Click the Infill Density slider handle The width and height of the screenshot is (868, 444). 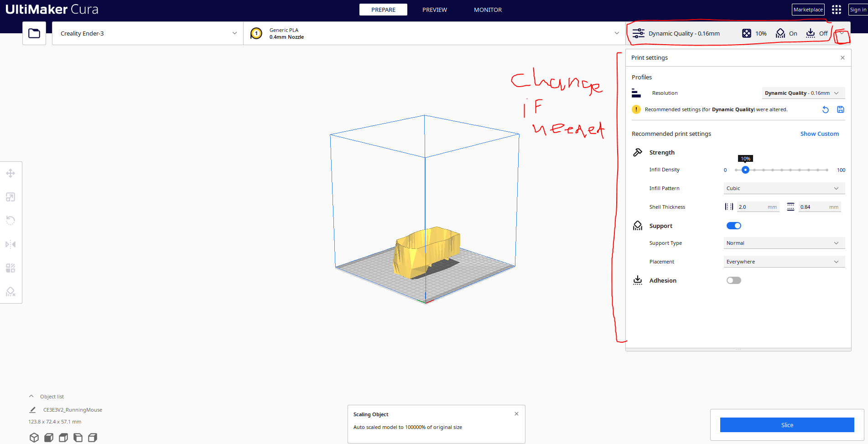pyautogui.click(x=745, y=170)
